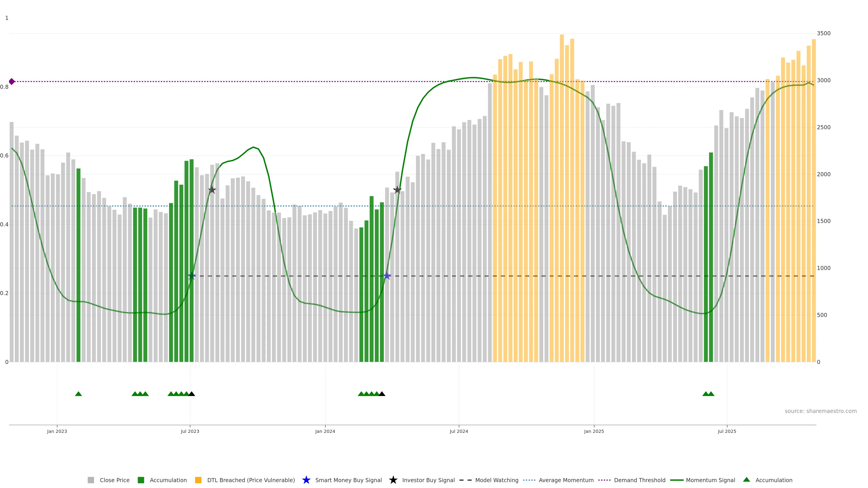The image size is (868, 488).
Task: Click the Jan 2024 axis label
Action: click(x=325, y=431)
